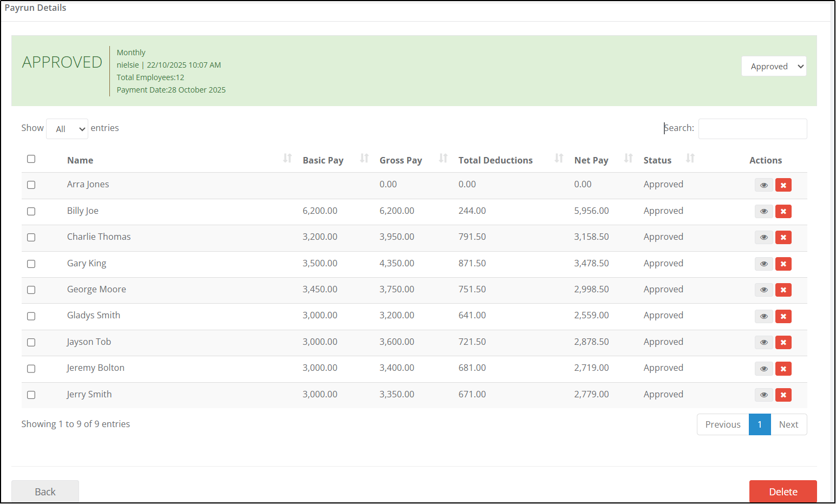
Task: Click the Gross Pay column header
Action: tap(401, 160)
